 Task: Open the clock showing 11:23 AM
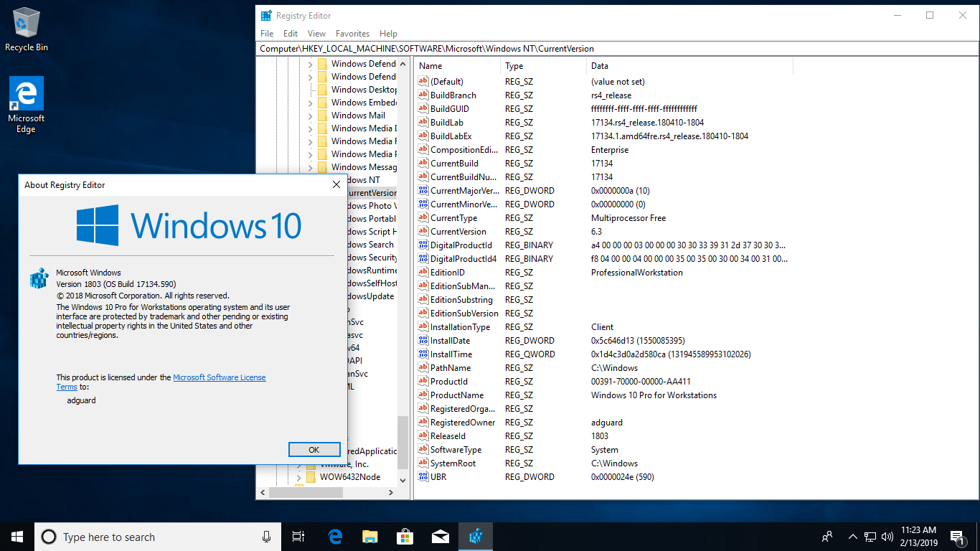pos(919,537)
